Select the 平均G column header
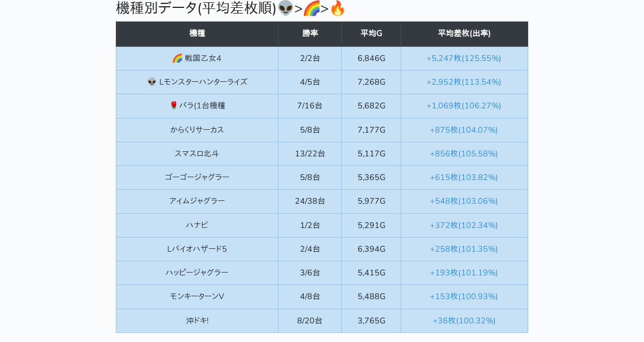The image size is (644, 342). pos(371,33)
